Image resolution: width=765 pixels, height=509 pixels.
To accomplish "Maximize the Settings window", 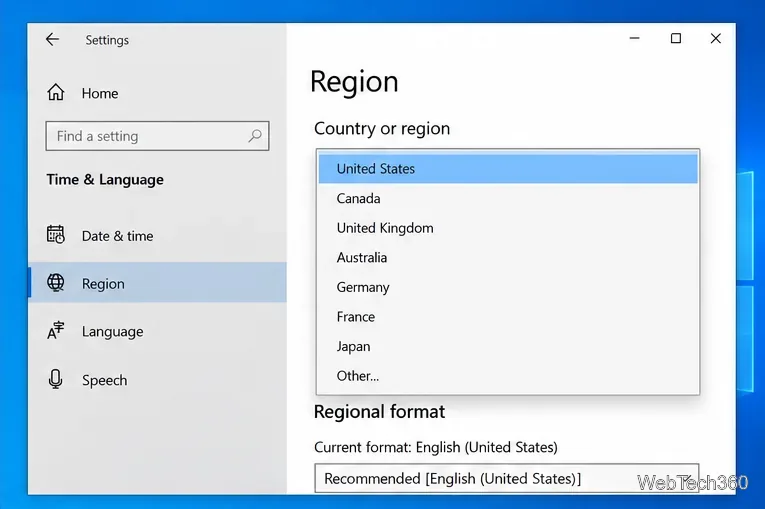I will (676, 38).
